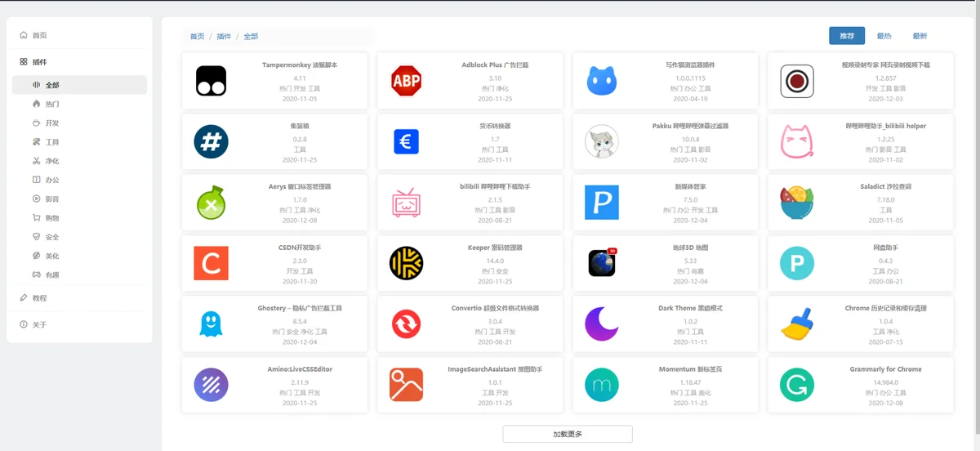980x451 pixels.
Task: Open the Pakku avatar icon
Action: [602, 142]
